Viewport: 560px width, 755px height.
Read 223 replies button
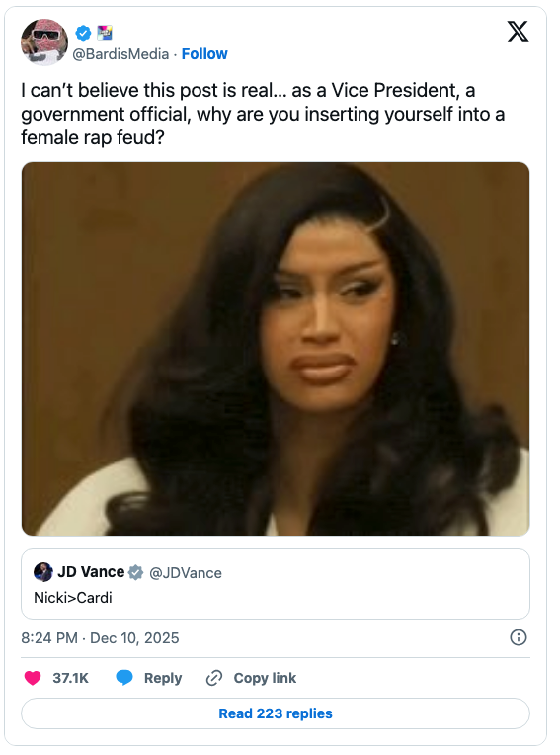pyautogui.click(x=276, y=713)
